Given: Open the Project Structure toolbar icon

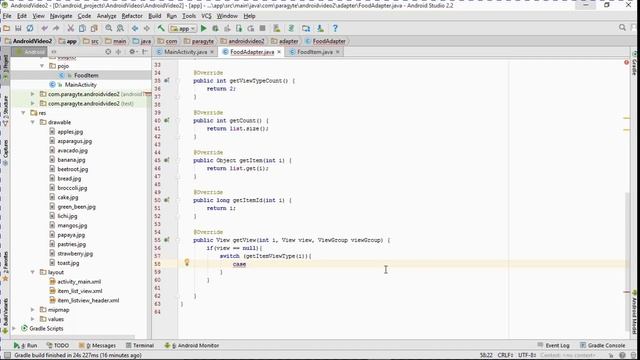Looking at the screenshot, I should (x=306, y=28).
